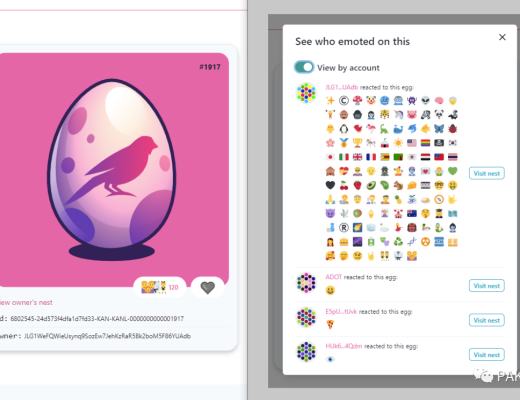Visit nest of the ADOT account
The width and height of the screenshot is (520, 400).
click(486, 286)
